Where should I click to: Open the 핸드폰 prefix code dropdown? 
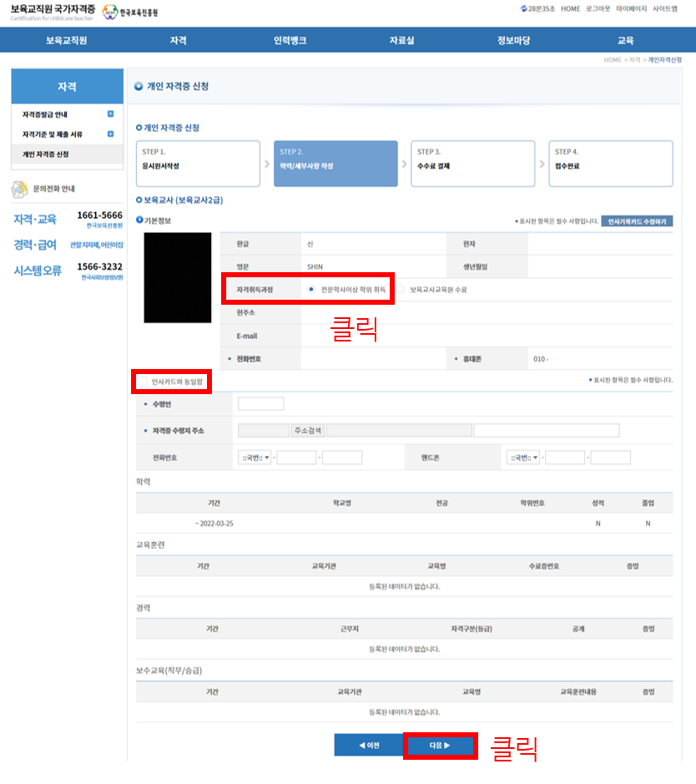pyautogui.click(x=523, y=458)
